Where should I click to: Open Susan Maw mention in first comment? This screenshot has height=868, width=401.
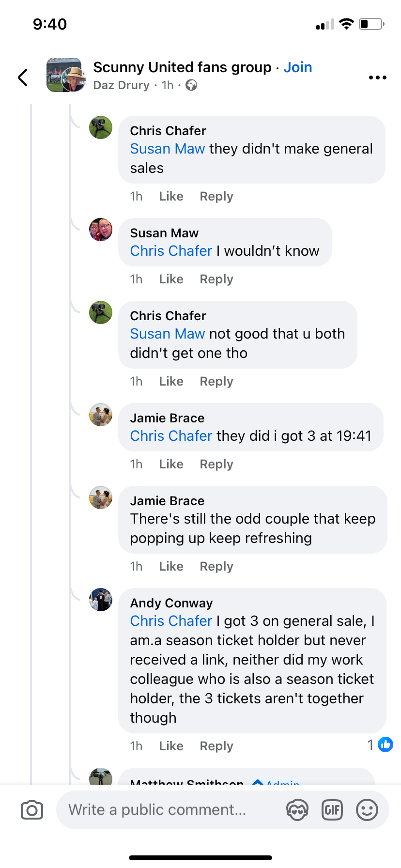click(x=168, y=149)
